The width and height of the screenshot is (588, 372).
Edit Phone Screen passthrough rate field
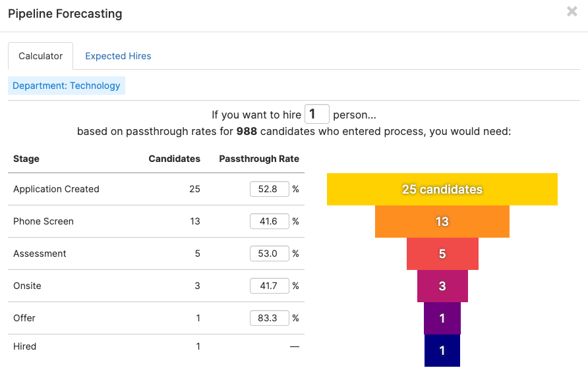tap(269, 221)
